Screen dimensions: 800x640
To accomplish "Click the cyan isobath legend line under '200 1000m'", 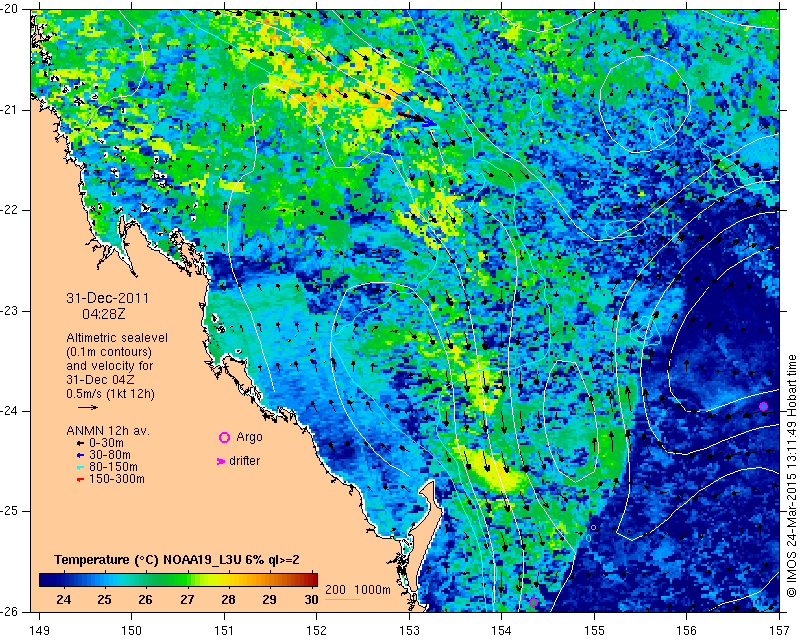I will click(342, 599).
